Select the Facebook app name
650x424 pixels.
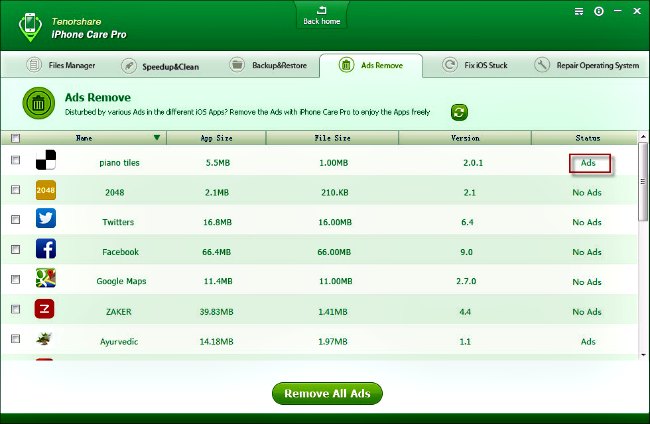(x=121, y=252)
